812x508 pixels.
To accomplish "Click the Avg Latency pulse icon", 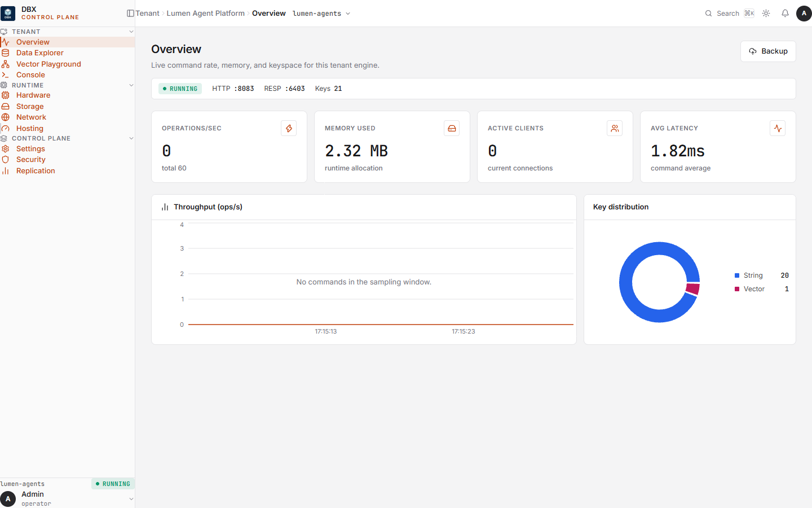I will pos(778,128).
